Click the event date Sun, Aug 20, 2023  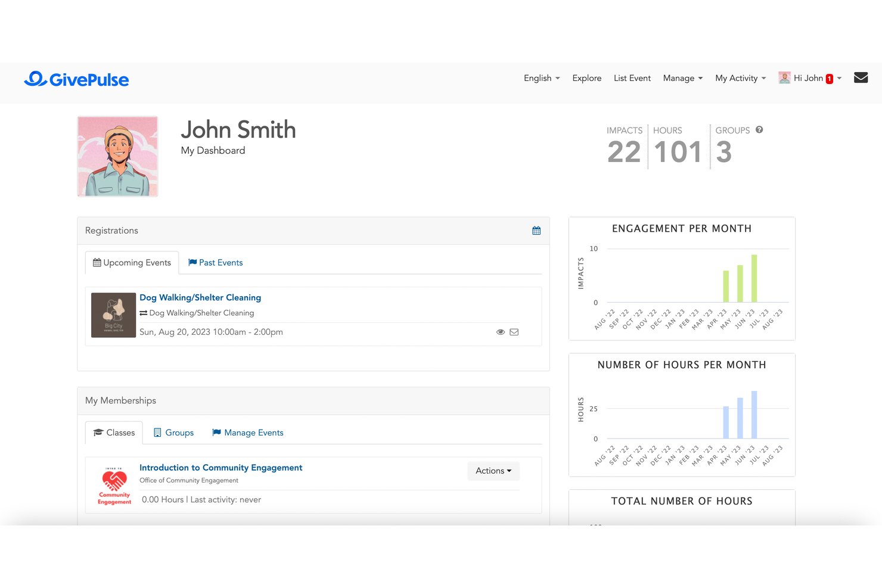coord(211,332)
